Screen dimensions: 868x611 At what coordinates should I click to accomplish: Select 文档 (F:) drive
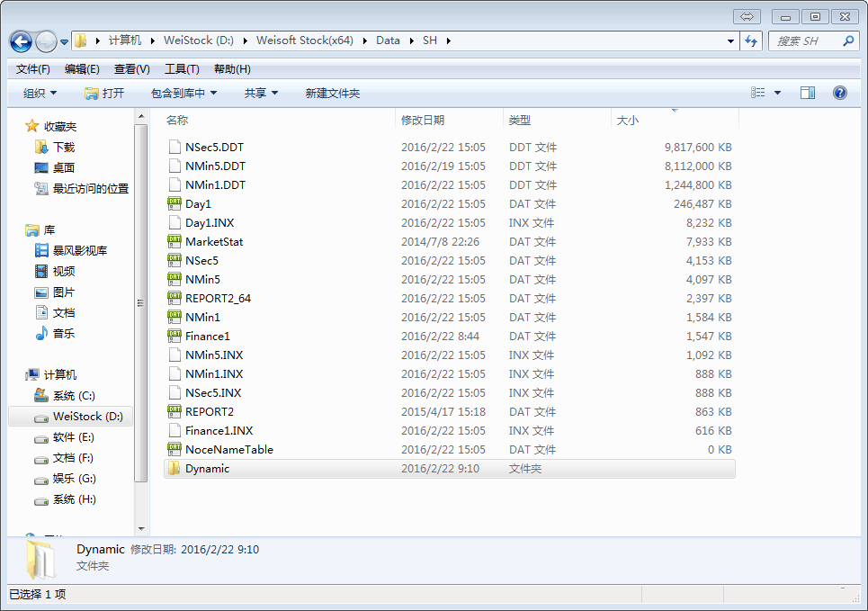tap(64, 458)
